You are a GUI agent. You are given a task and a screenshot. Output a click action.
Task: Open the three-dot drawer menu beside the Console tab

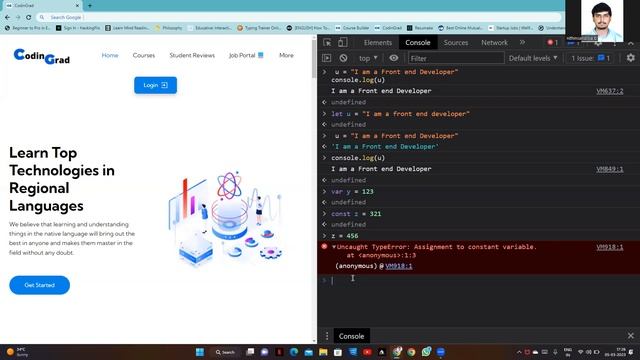(x=327, y=336)
